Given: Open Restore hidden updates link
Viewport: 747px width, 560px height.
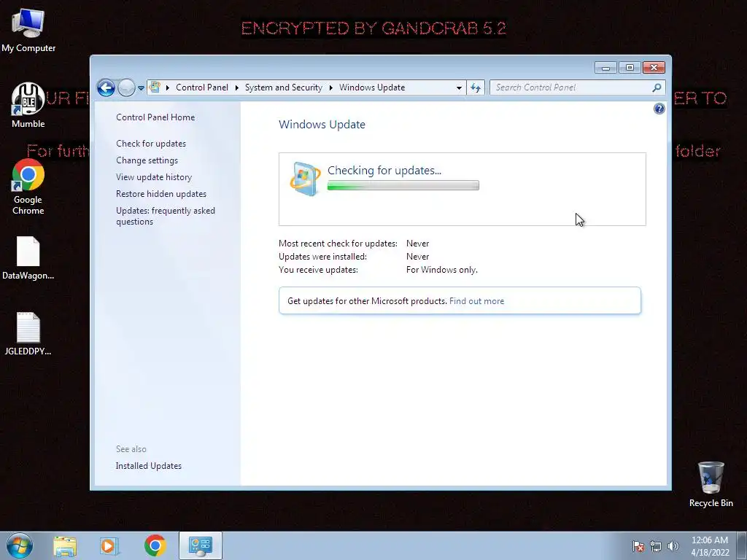Looking at the screenshot, I should tap(161, 194).
